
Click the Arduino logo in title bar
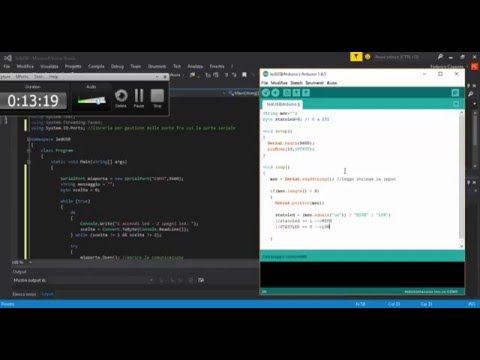[266, 74]
